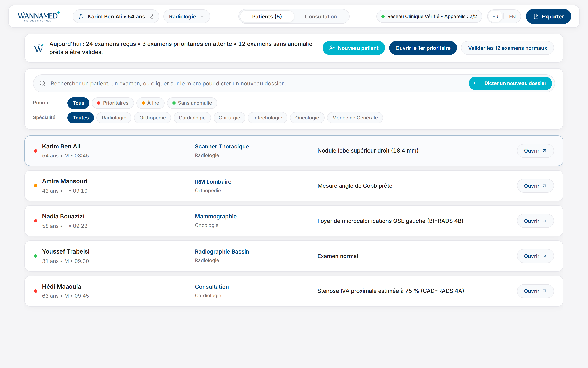This screenshot has height=368, width=588.
Task: Click the orange status dot for Amira Mansouri
Action: (x=36, y=186)
